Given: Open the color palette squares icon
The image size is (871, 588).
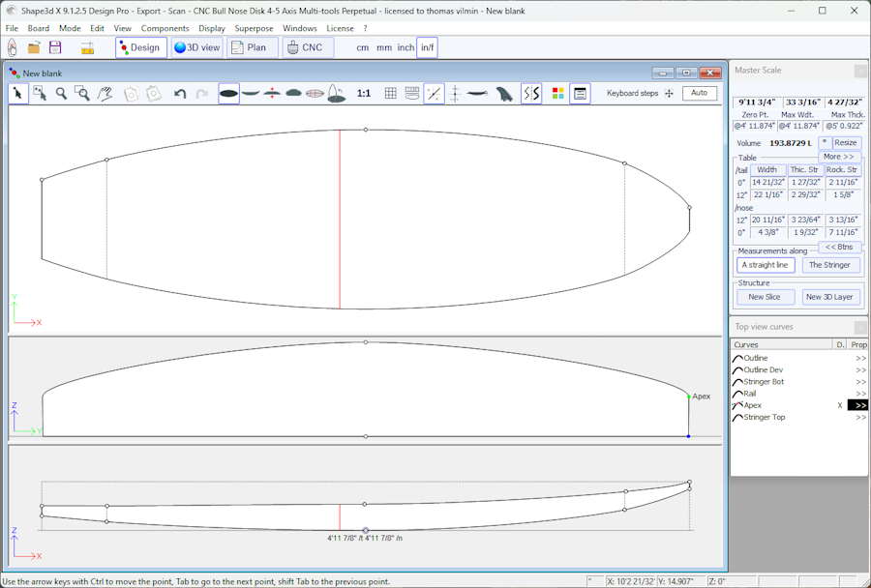Looking at the screenshot, I should coord(558,94).
